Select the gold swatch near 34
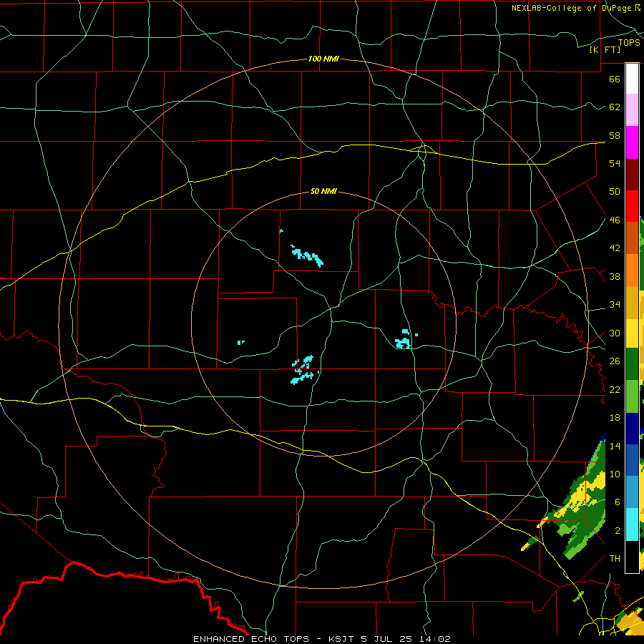This screenshot has height=644, width=644. click(x=632, y=303)
